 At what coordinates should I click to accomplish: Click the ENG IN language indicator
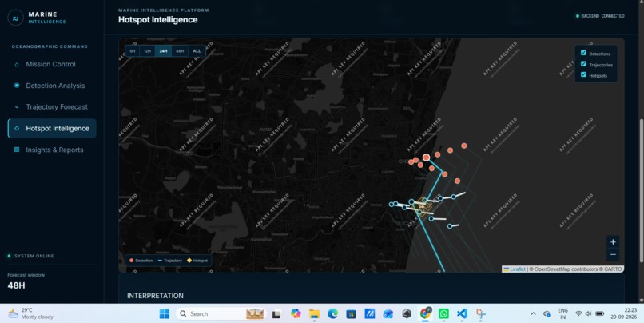(x=563, y=314)
